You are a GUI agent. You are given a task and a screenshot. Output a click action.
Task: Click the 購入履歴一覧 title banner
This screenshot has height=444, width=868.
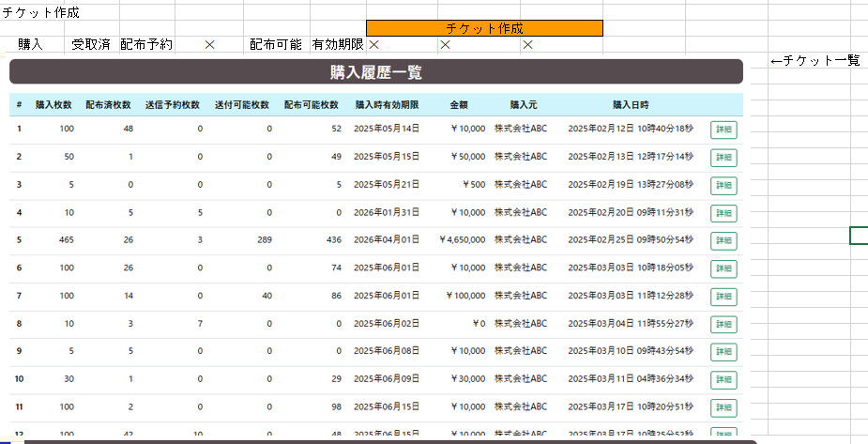pyautogui.click(x=376, y=72)
